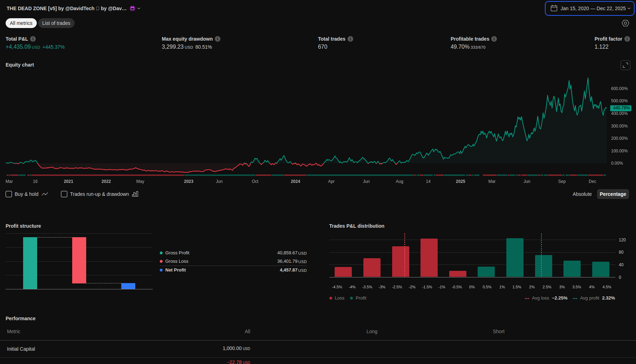Enable the Buy & hold checkbox
Image resolution: width=636 pixels, height=364 pixels.
tap(9, 194)
